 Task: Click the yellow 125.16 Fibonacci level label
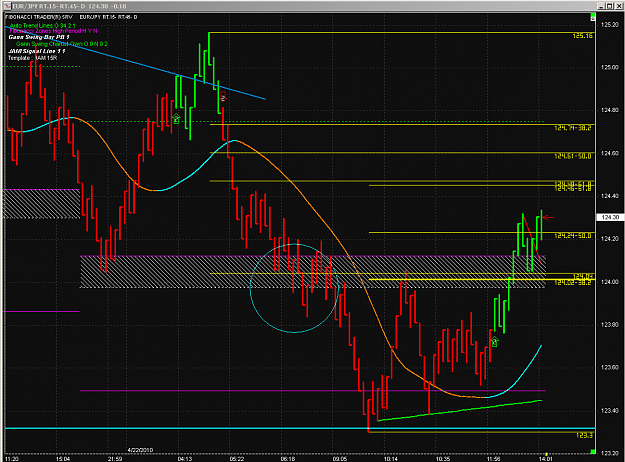(x=582, y=36)
